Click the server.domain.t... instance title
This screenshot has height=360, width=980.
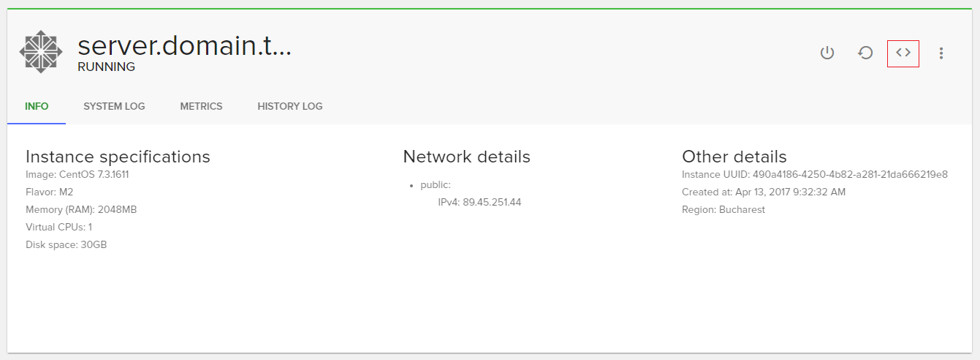tap(184, 46)
